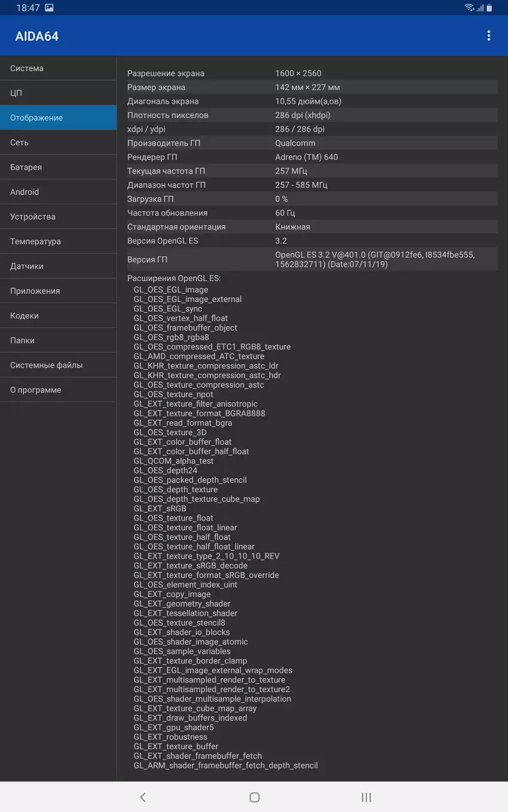Switch to the Батарея section
Image resolution: width=508 pixels, height=812 pixels.
[58, 167]
